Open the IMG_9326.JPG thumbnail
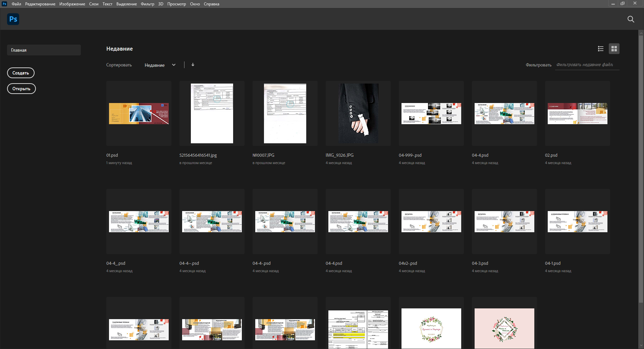 pyautogui.click(x=358, y=113)
